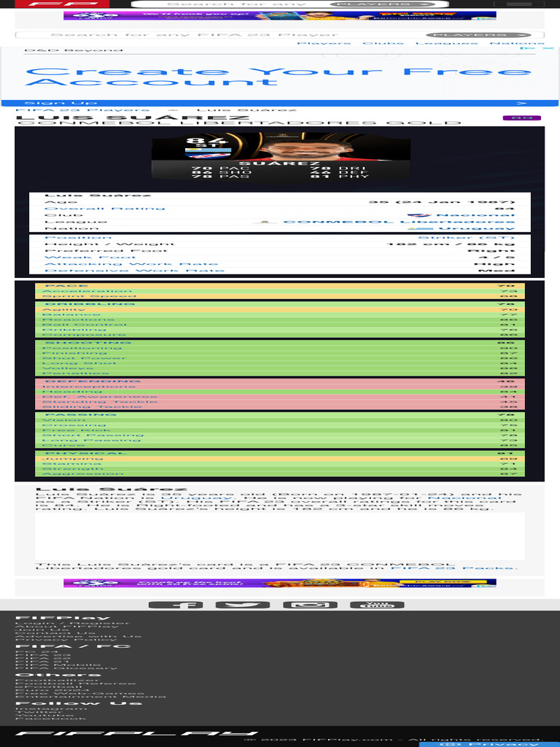Open the Twitter social icon
560x747 pixels.
(x=242, y=605)
